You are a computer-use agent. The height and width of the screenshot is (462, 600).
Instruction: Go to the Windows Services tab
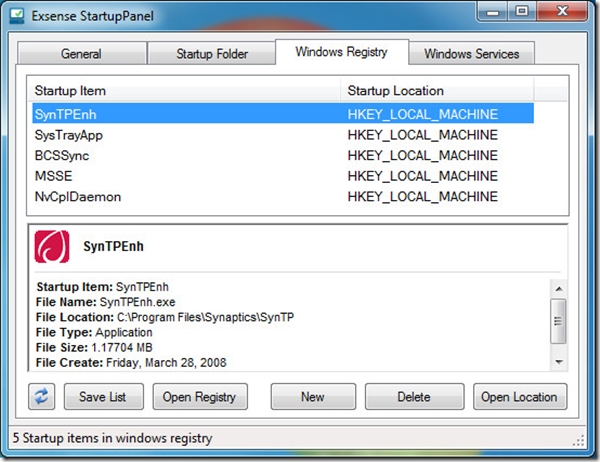point(471,53)
